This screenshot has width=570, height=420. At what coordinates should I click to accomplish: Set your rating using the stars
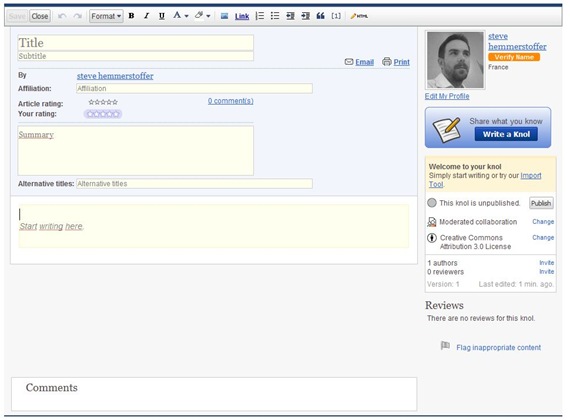tap(103, 114)
